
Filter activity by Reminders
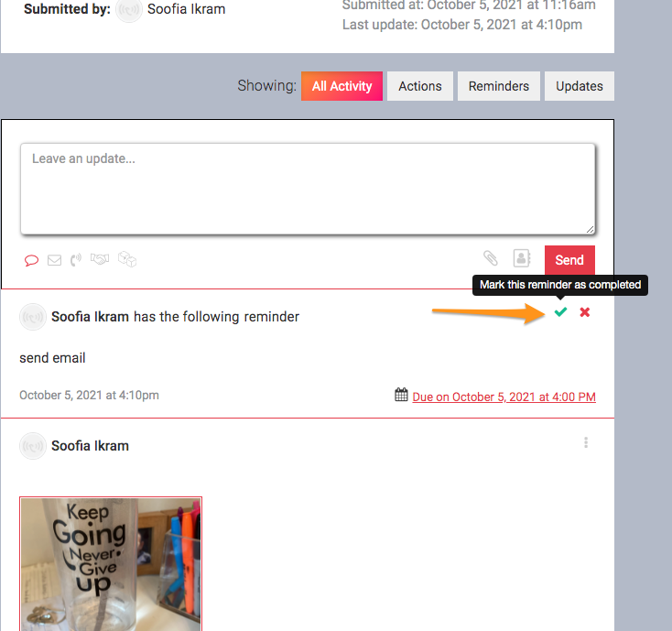[x=499, y=86]
